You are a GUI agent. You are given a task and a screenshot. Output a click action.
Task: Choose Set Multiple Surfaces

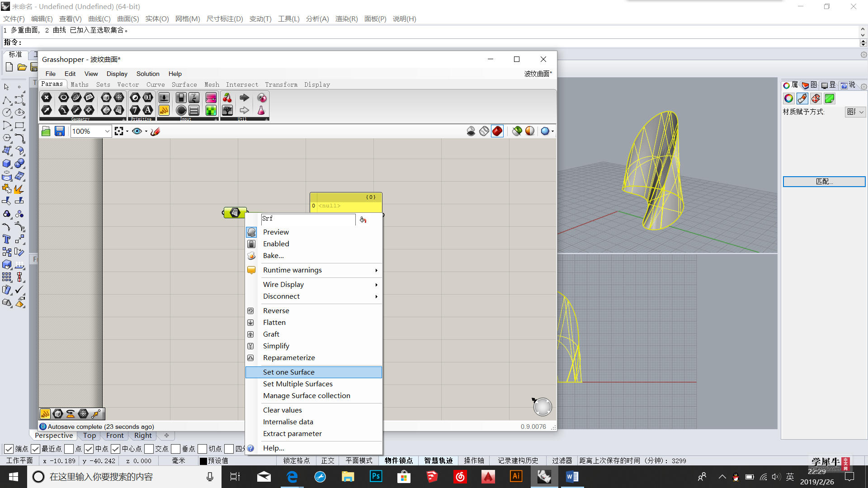point(314,384)
